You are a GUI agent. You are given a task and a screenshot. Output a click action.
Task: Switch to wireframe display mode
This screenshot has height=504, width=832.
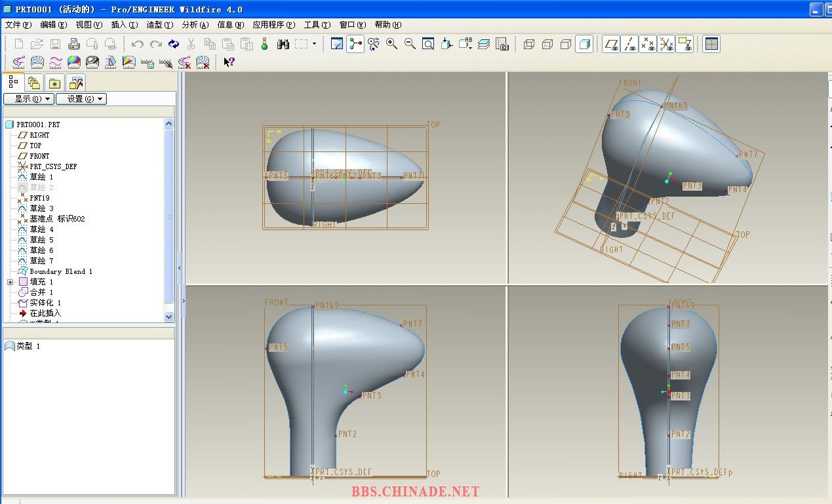point(529,44)
